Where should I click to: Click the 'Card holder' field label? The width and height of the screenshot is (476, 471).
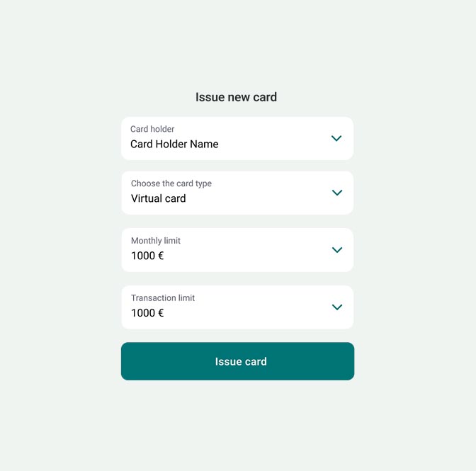click(152, 130)
